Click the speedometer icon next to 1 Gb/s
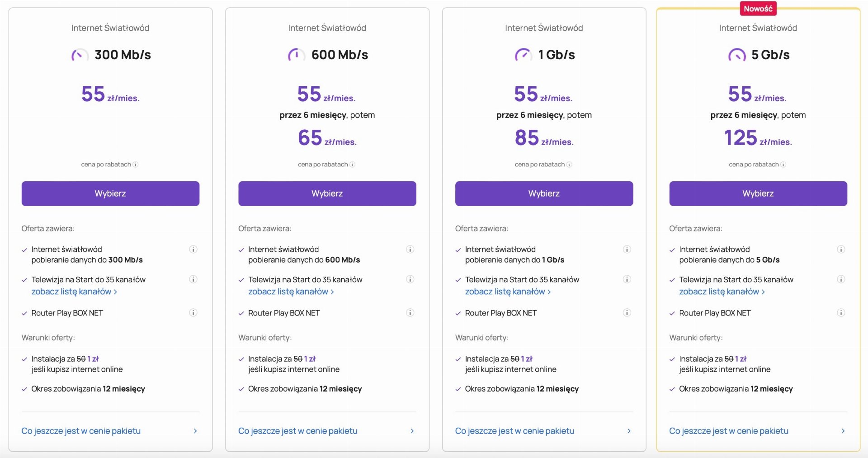 [x=524, y=55]
